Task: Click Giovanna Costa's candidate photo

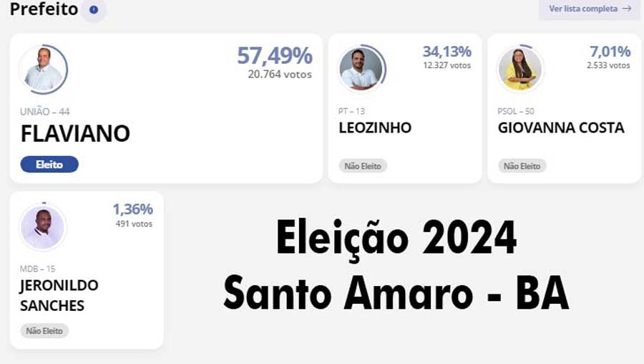Action: 520,70
